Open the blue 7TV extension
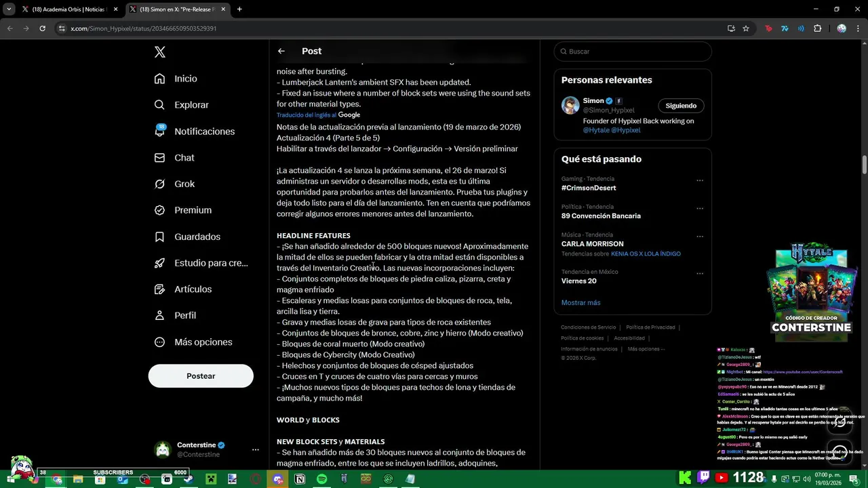The image size is (868, 488). tap(785, 28)
